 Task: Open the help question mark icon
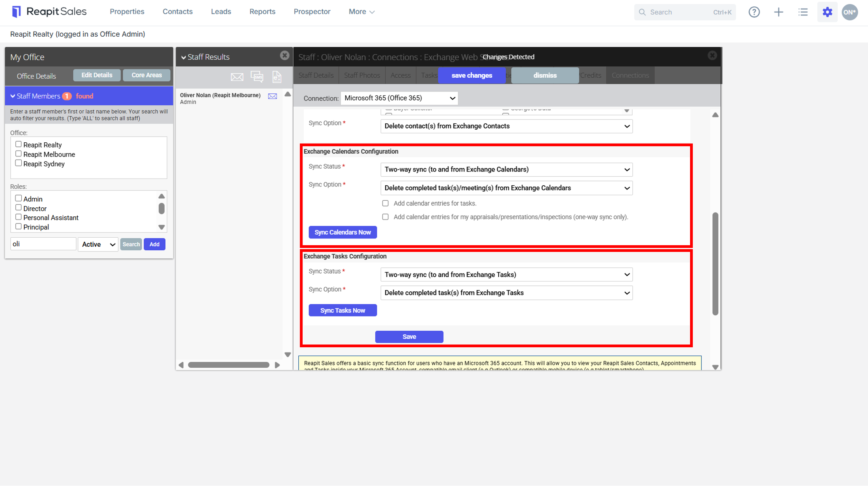tap(754, 12)
